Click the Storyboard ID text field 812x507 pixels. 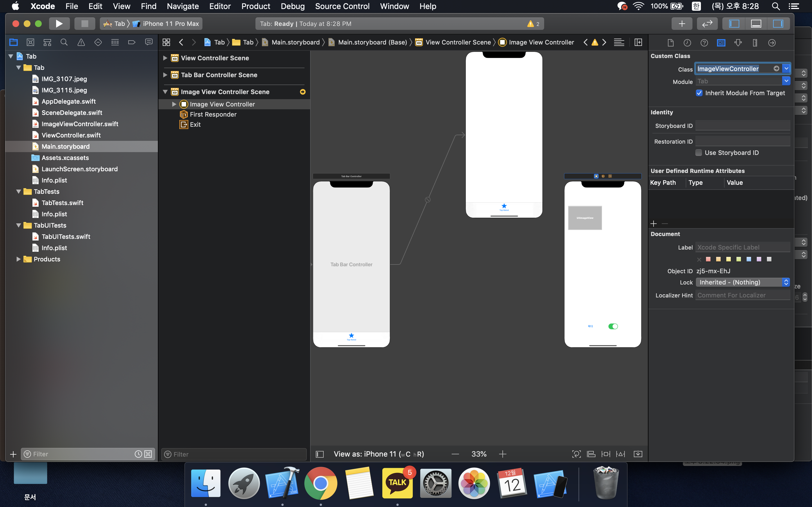click(743, 126)
